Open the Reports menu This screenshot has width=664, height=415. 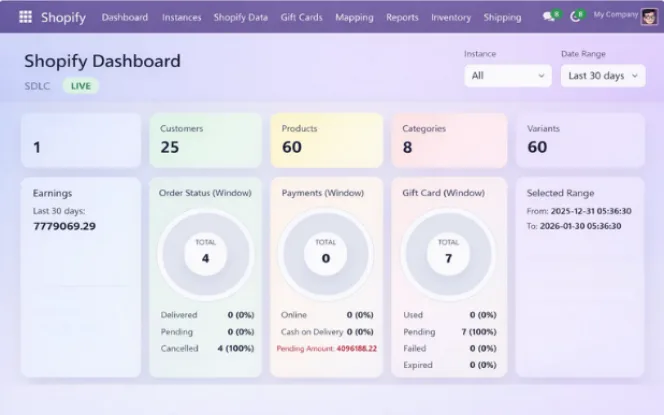402,17
